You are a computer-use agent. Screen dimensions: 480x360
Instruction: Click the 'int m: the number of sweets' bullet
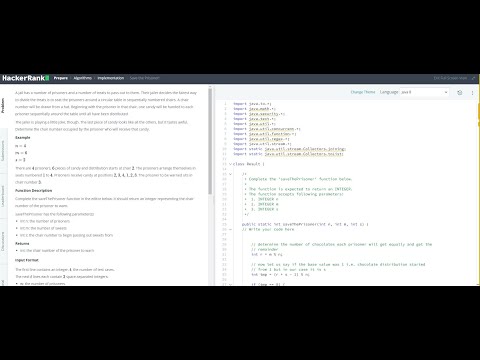[x=43, y=228]
